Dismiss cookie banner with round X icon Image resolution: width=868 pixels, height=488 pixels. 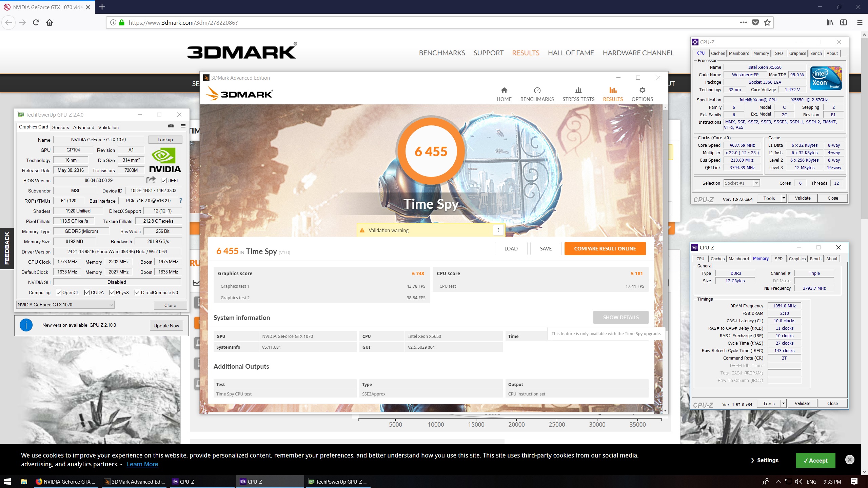(x=850, y=460)
